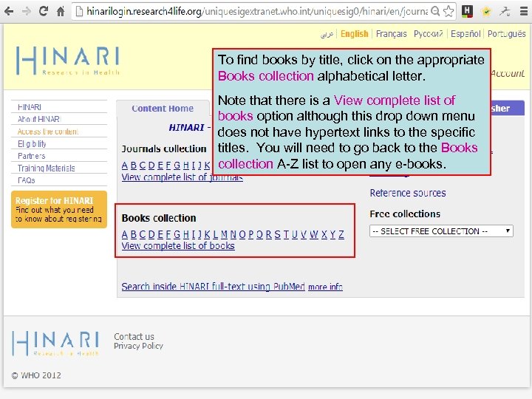Viewport: 532px width, 399px height.
Task: Click the page icon in the address bar
Action: pos(79,12)
